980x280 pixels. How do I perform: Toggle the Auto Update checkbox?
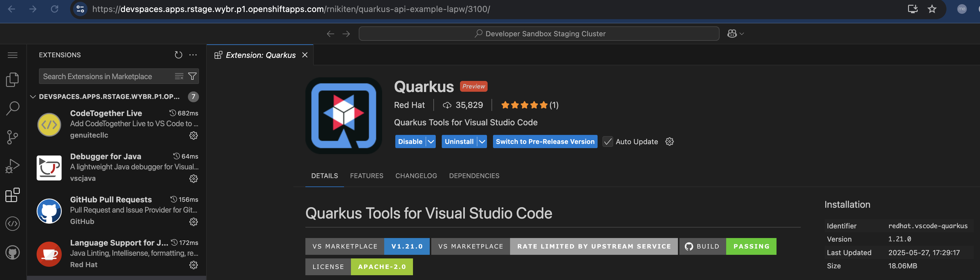607,141
